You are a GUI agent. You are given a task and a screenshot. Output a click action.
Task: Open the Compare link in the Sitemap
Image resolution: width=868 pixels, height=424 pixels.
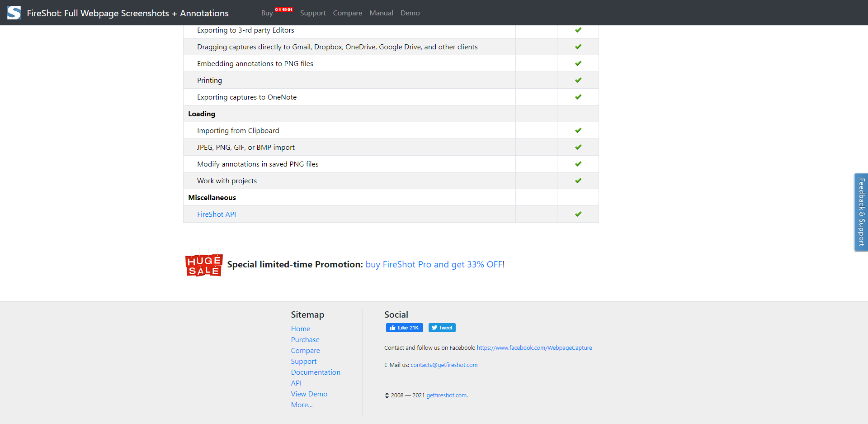[305, 351]
